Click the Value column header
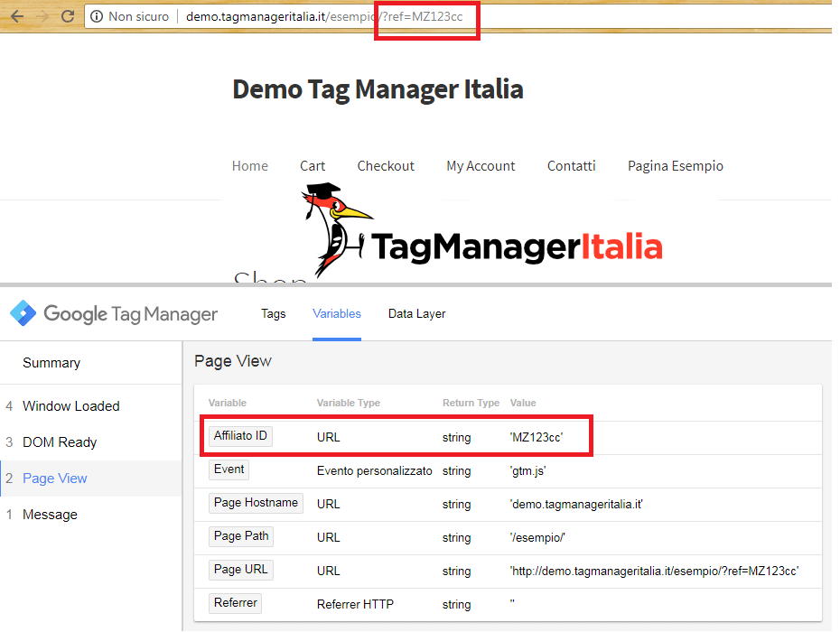840x632 pixels. 523,403
